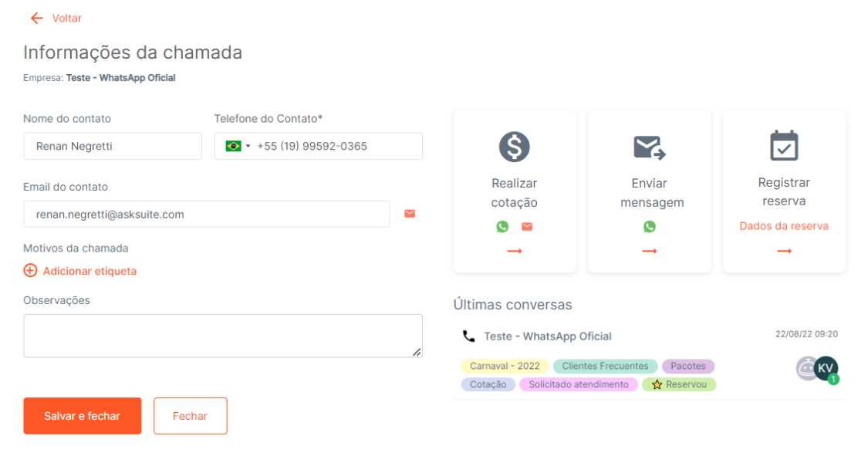Click the phone icon in Últimas conversas

[x=469, y=336]
